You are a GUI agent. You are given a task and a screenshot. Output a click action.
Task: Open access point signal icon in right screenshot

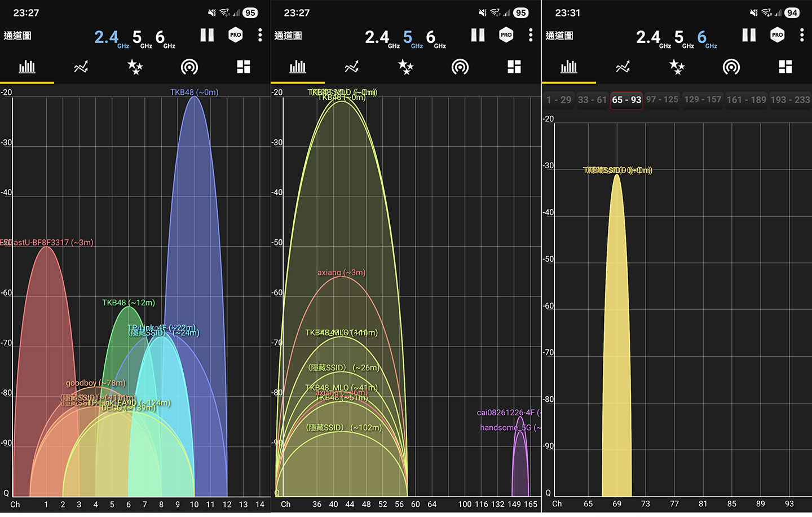tap(731, 68)
